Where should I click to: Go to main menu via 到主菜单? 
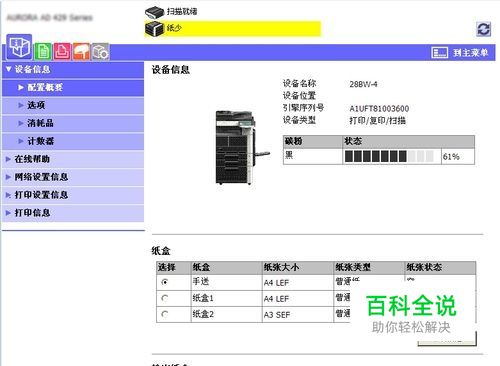(470, 53)
